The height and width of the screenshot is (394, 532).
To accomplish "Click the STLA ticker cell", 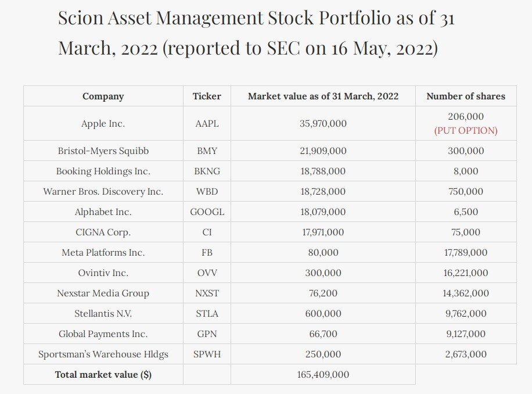I will 207,314.
